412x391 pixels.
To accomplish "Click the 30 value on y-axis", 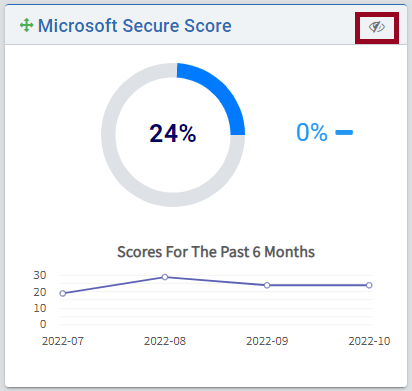I will pos(40,275).
